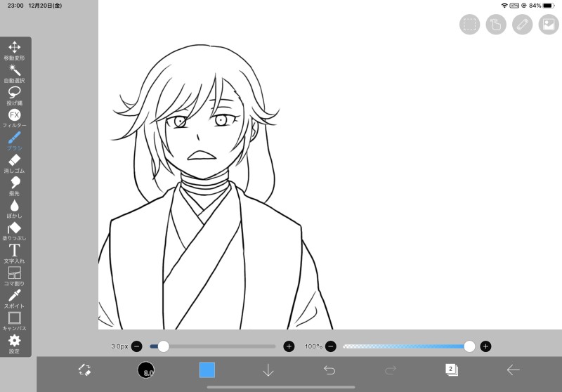Tap the 100% opacity value
This screenshot has height=392, width=562.
point(313,346)
